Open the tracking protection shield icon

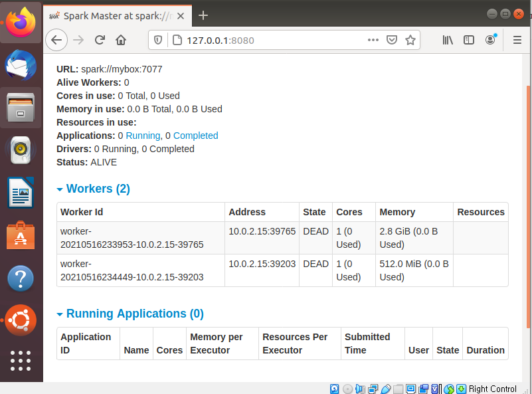point(158,40)
